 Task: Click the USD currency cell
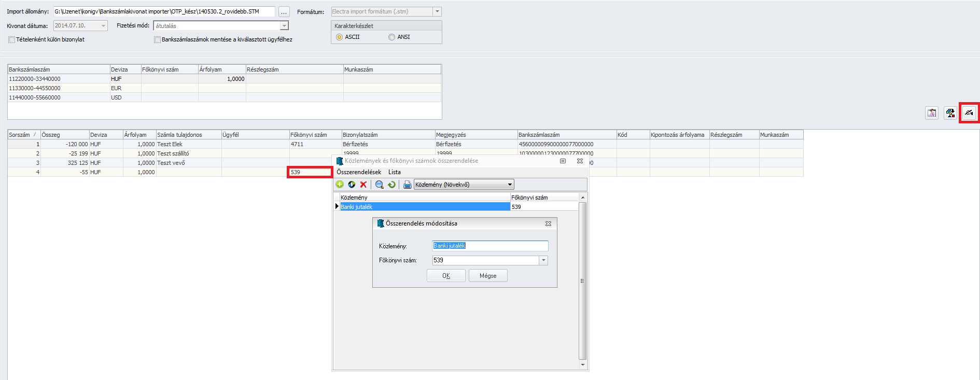pos(125,97)
